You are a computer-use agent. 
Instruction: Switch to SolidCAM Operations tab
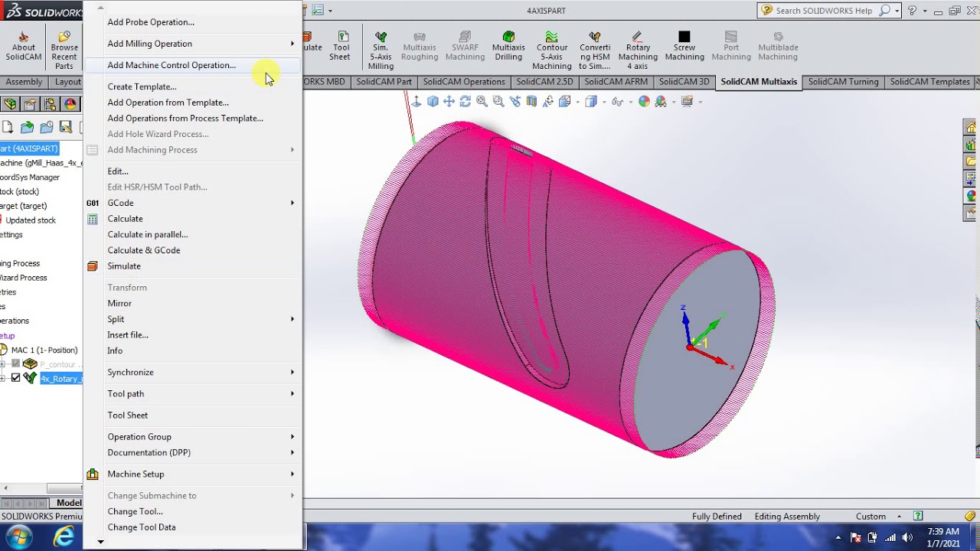coord(464,82)
